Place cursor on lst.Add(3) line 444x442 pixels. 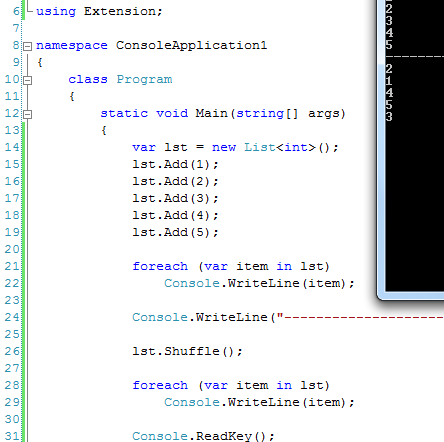[x=175, y=198]
